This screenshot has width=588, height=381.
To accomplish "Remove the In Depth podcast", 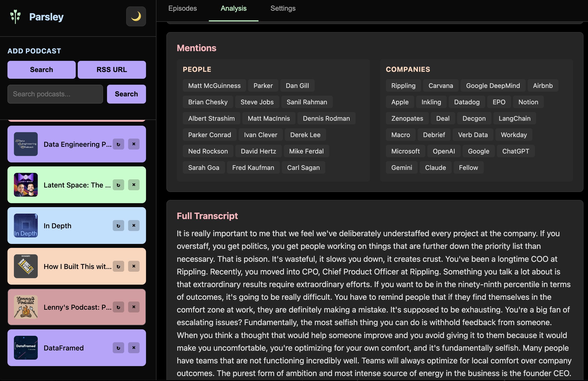I will point(134,226).
